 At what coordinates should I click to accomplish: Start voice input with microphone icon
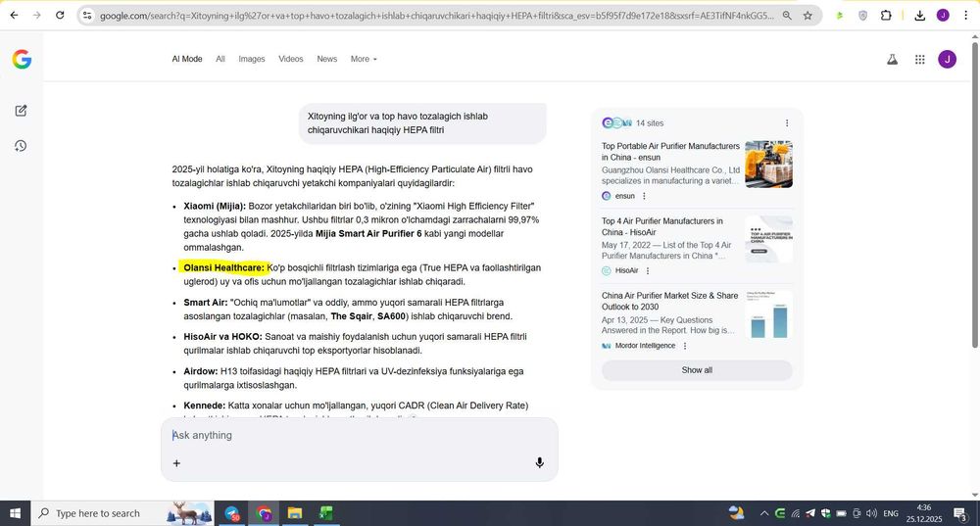tap(539, 463)
